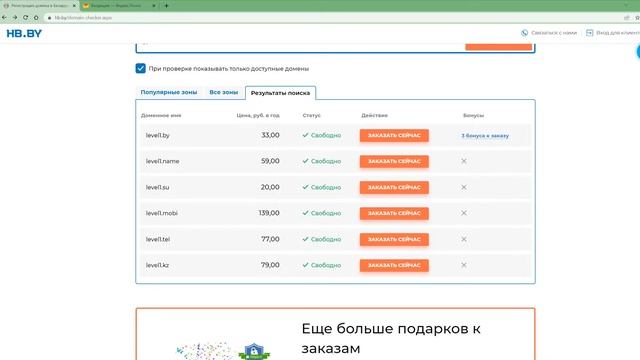This screenshot has width=640, height=360.
Task: Order level1.tel with Заказать сейчас
Action: [394, 239]
